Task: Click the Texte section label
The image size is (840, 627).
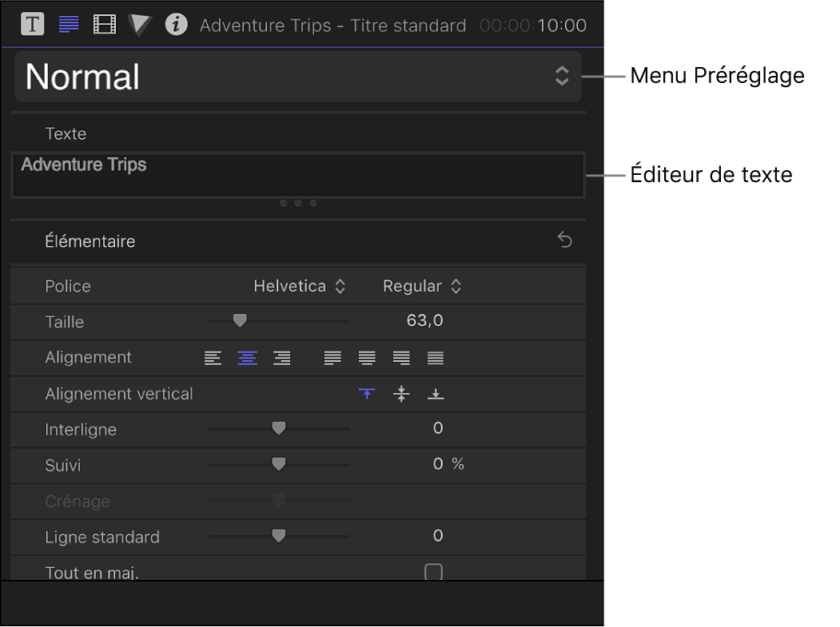Action: pyautogui.click(x=66, y=133)
